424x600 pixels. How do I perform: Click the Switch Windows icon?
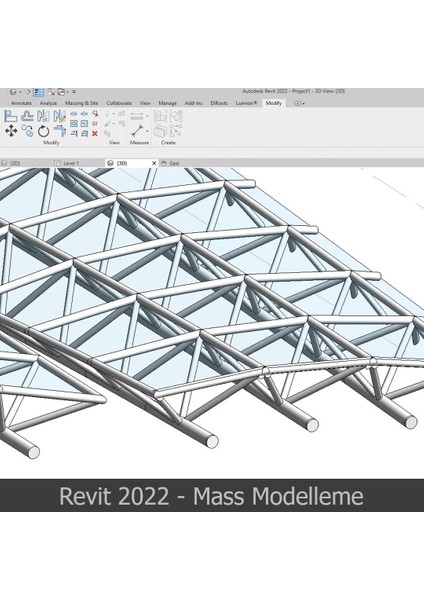[x=61, y=92]
